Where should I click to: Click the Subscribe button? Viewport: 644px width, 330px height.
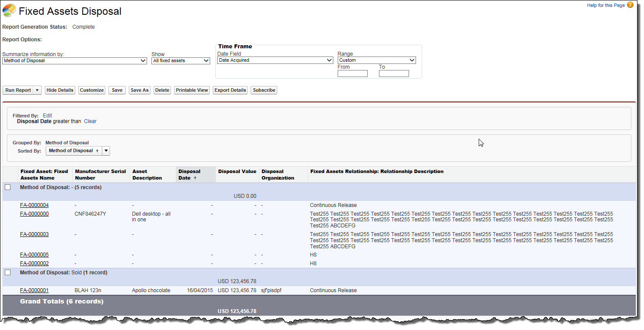[264, 90]
